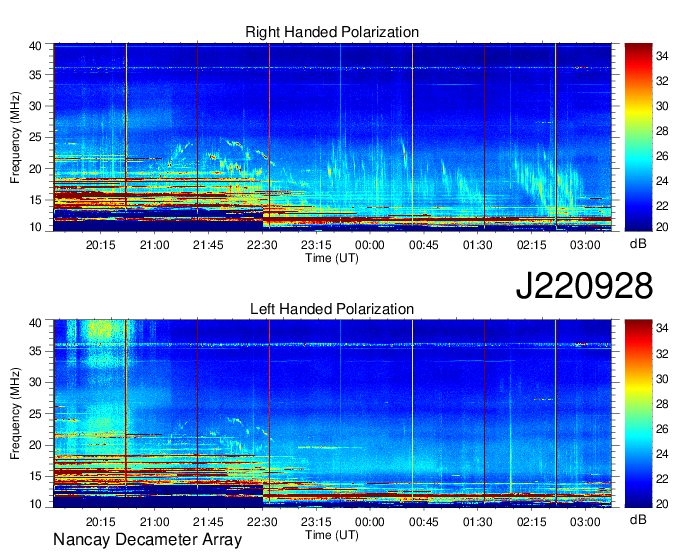The image size is (680, 552).
Task: Click 21:00 tick on Left Handed time axis
Action: point(154,522)
